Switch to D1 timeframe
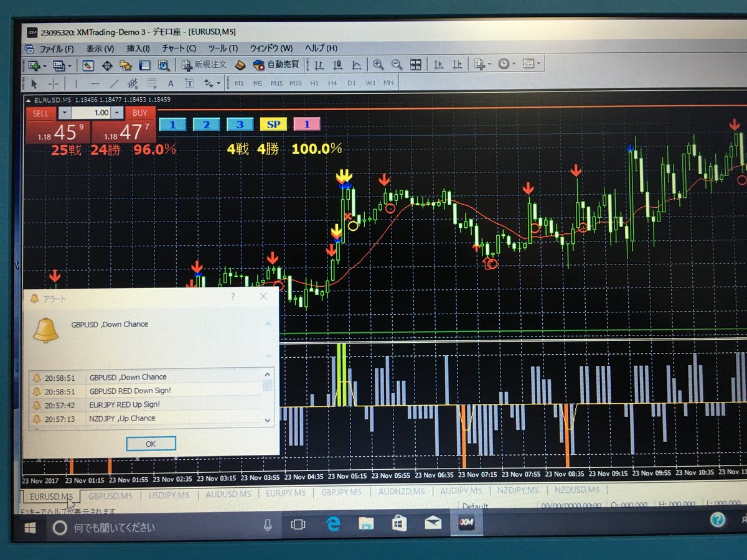 (x=352, y=83)
